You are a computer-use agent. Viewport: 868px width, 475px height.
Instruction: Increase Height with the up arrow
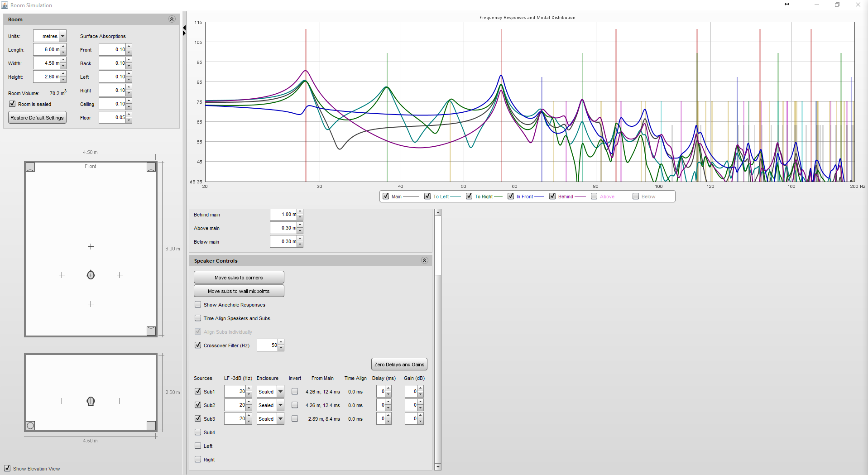(63, 74)
